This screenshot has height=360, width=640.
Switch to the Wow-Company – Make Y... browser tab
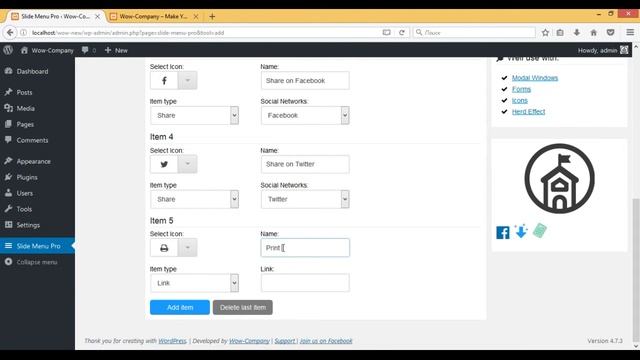154,16
